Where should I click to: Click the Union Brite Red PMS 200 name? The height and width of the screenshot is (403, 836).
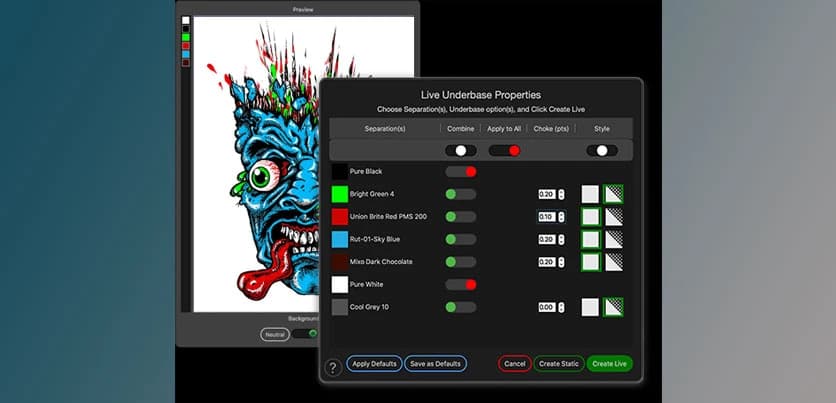pyautogui.click(x=388, y=216)
